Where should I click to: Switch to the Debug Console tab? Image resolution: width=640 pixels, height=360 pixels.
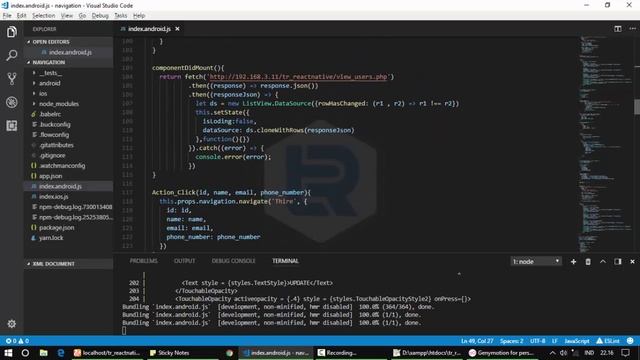coord(233,261)
